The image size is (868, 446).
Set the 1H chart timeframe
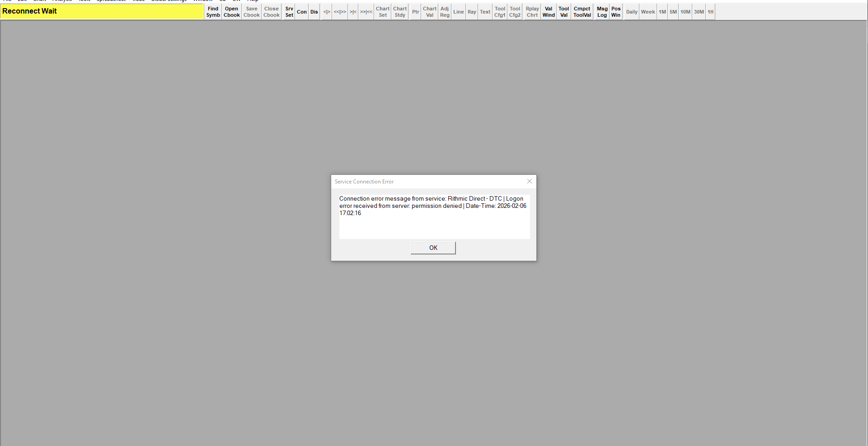coord(711,12)
